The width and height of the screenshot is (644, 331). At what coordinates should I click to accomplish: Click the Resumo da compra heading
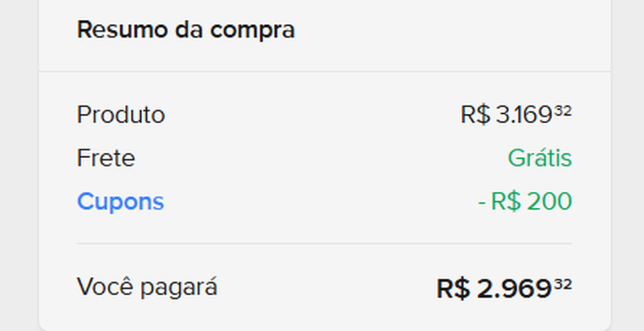(186, 30)
